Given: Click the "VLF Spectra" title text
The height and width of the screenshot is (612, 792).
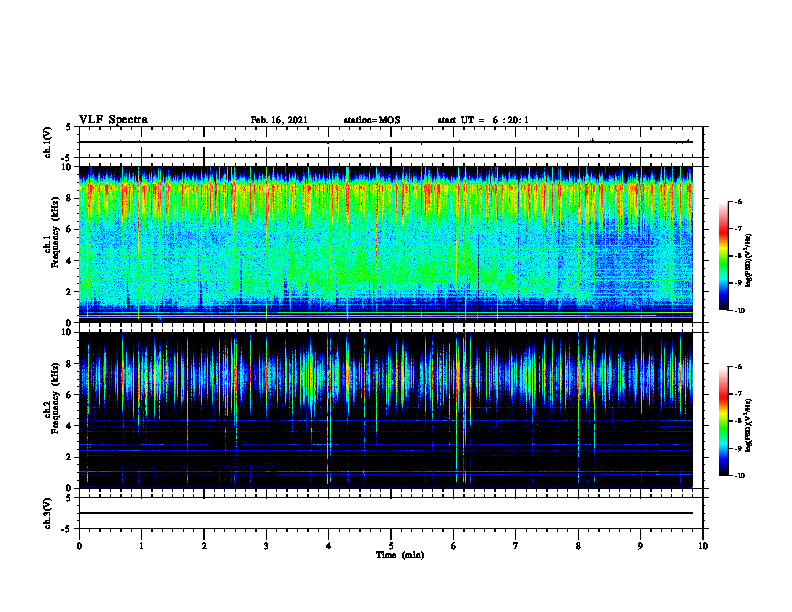Looking at the screenshot, I should 113,120.
